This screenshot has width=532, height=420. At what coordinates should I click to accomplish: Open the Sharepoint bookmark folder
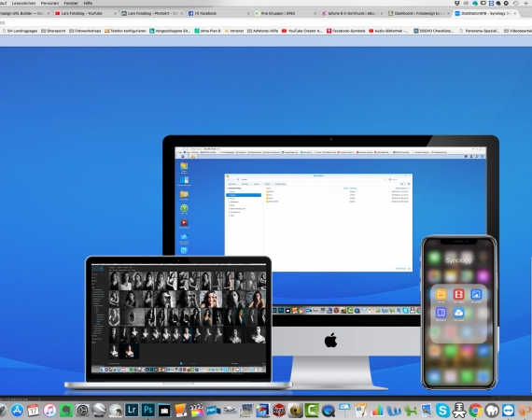pos(53,31)
